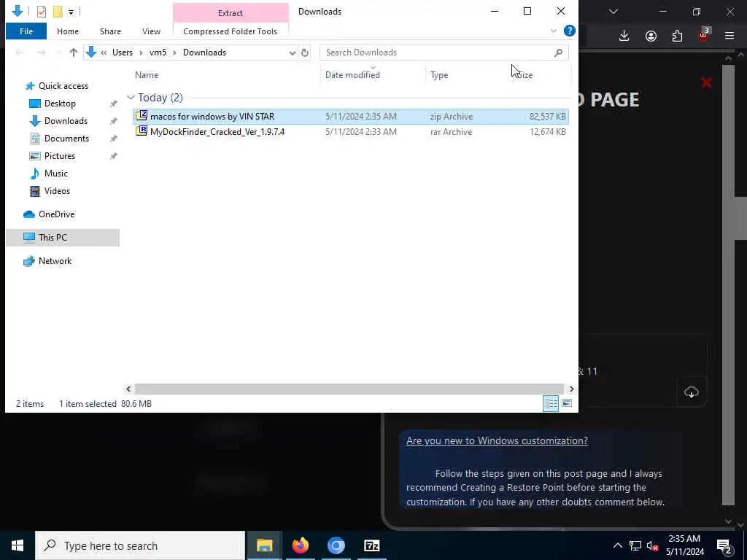Click the horizontal scrollbar right arrow
The image size is (747, 560).
pyautogui.click(x=571, y=389)
